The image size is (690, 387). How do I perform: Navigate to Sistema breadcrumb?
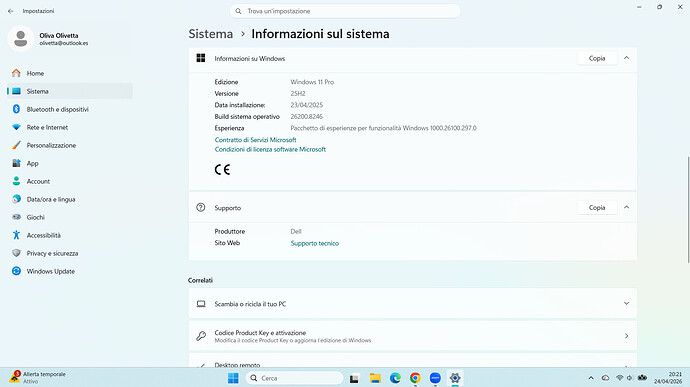coord(211,34)
